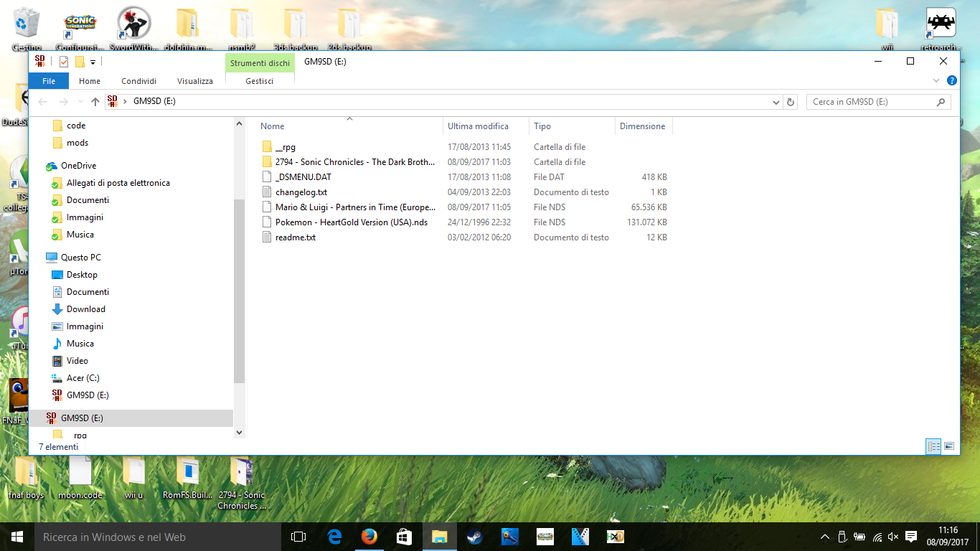Screen dimensions: 980x551
Task: Open Wi-Fi network settings from the tray
Action: (x=877, y=537)
